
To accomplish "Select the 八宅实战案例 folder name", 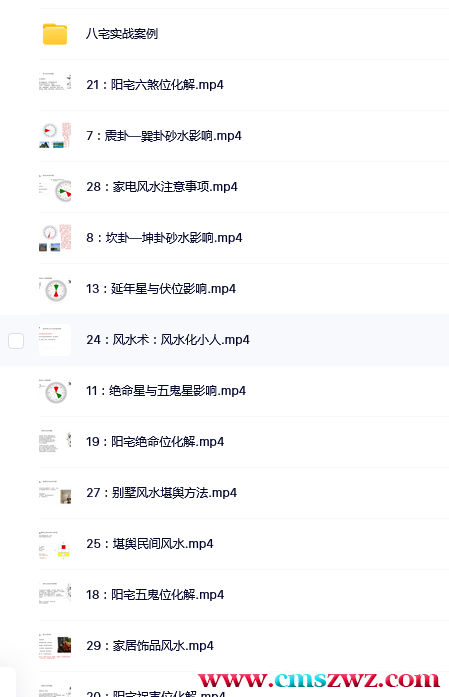I will 122,34.
